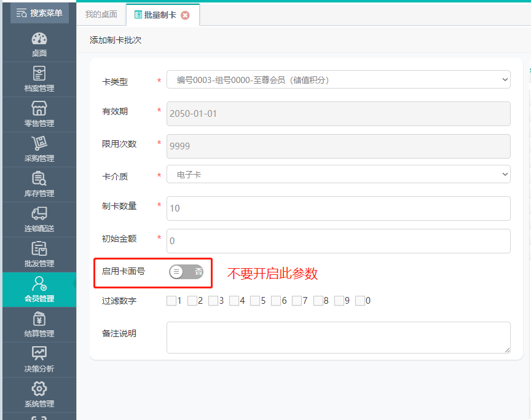Check filter digit 7

pos(297,301)
